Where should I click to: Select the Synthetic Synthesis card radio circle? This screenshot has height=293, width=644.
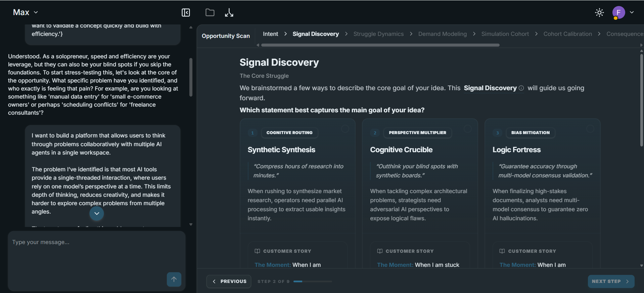pos(345,129)
